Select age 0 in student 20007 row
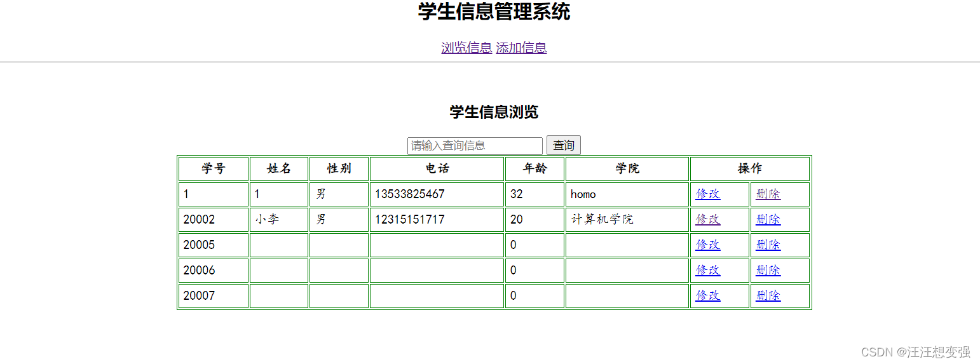Image resolution: width=980 pixels, height=364 pixels. 534,296
